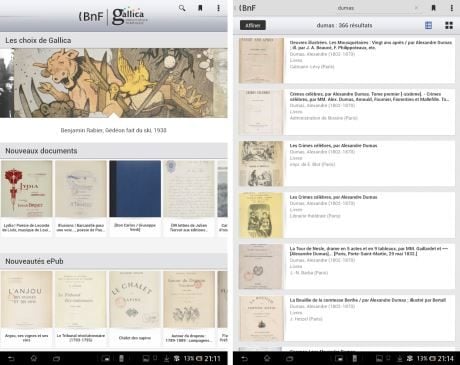Open 'Crimes célèbres... Tome premier' result title
Viewport: 460px width, 365px height.
(x=369, y=97)
